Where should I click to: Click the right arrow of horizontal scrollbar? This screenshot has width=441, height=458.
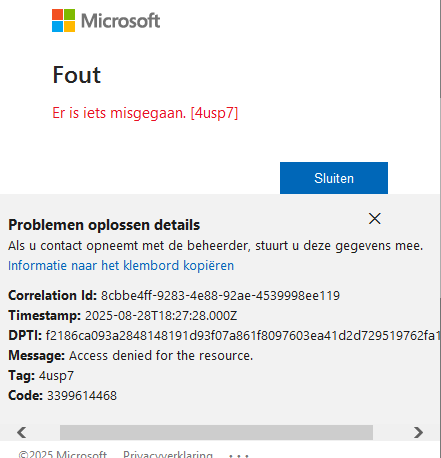pyautogui.click(x=418, y=432)
